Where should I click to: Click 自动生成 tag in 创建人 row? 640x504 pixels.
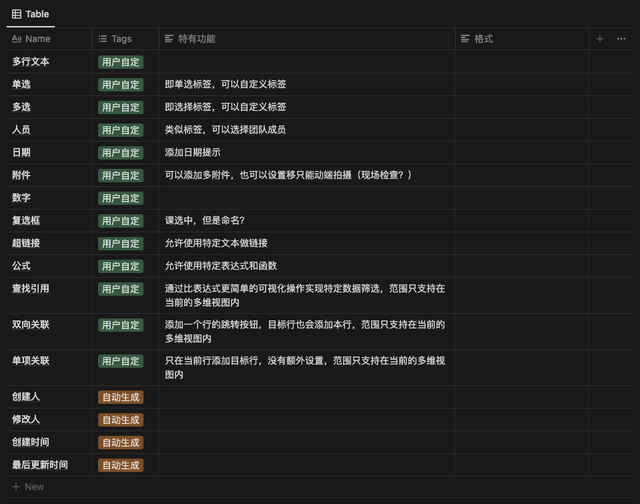(x=120, y=397)
